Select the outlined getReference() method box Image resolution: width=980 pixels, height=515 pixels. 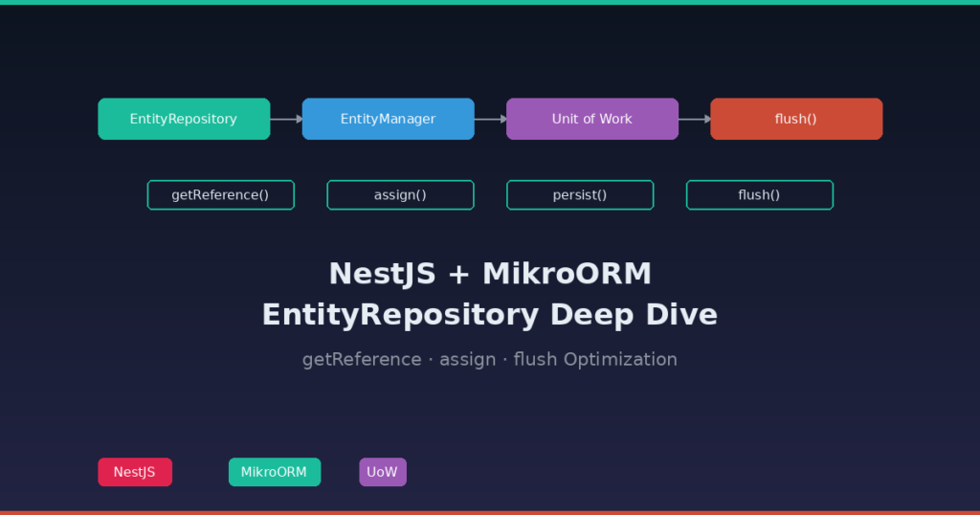click(x=220, y=195)
